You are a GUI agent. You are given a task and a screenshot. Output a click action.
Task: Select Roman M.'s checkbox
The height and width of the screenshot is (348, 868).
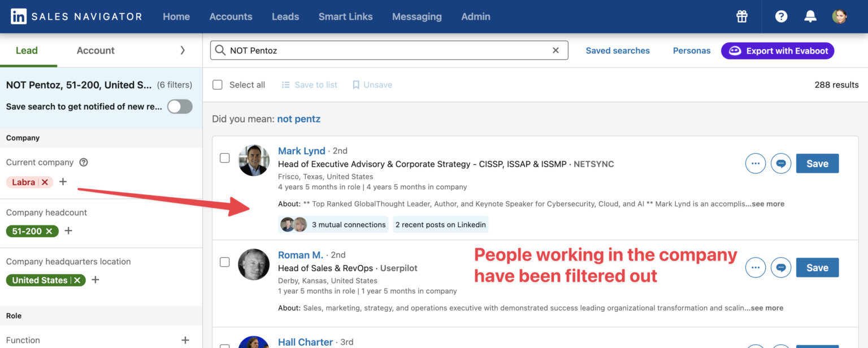click(224, 262)
